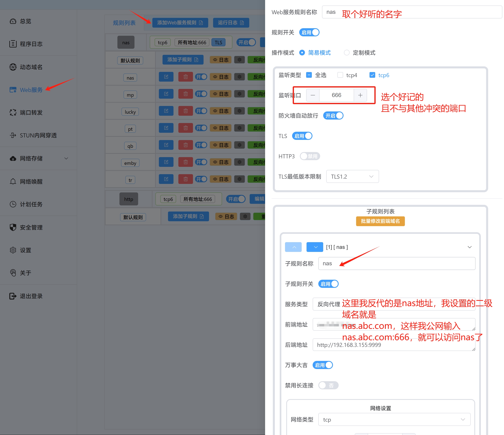Select 定制模式 radio button
The image size is (504, 435).
(347, 53)
